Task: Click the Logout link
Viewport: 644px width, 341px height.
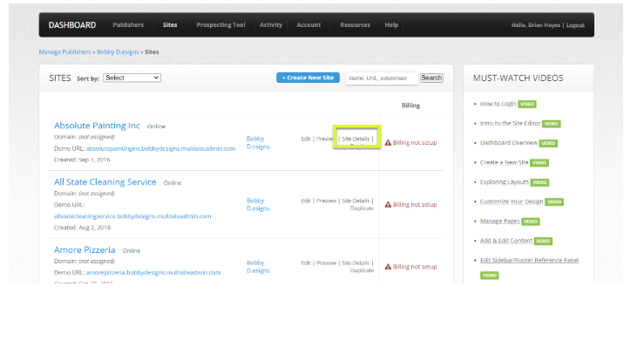Action: click(x=575, y=25)
